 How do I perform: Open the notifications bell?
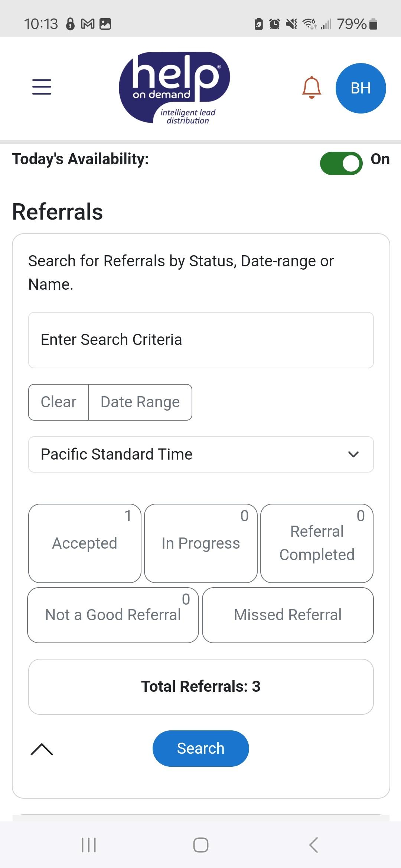tap(312, 88)
